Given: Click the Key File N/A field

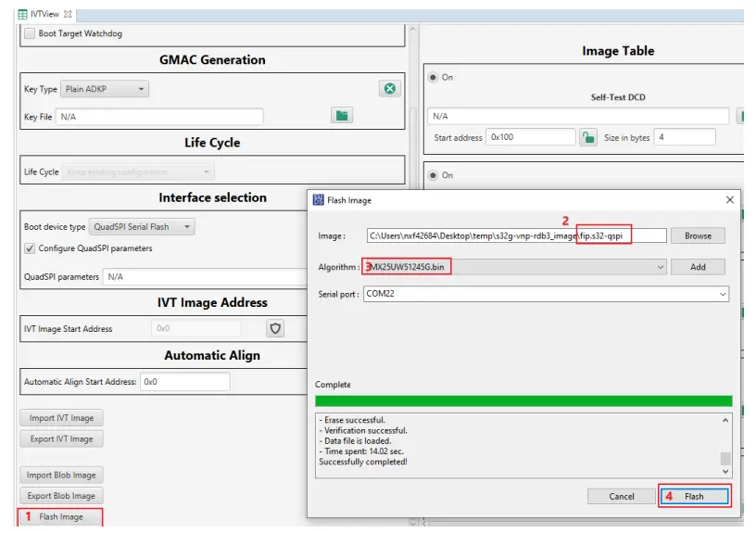Looking at the screenshot, I should coord(159,117).
